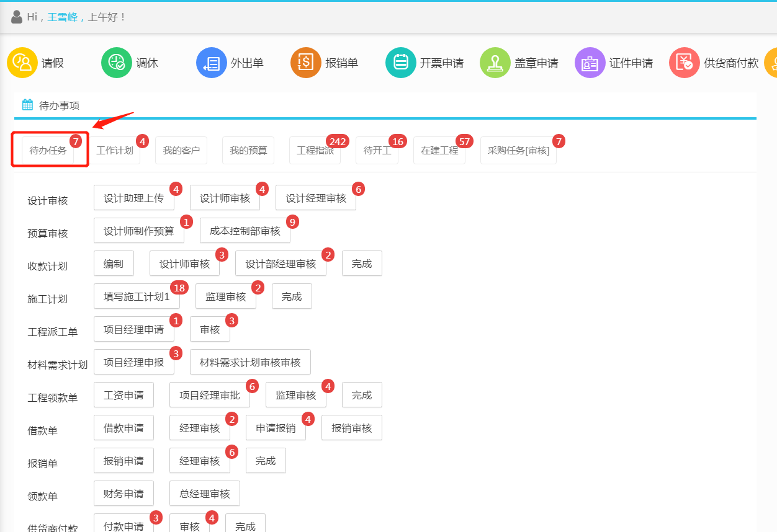Image resolution: width=777 pixels, height=532 pixels.
Task: Select the 供货商付款 (supplier payment) icon
Action: pyautogui.click(x=712, y=62)
